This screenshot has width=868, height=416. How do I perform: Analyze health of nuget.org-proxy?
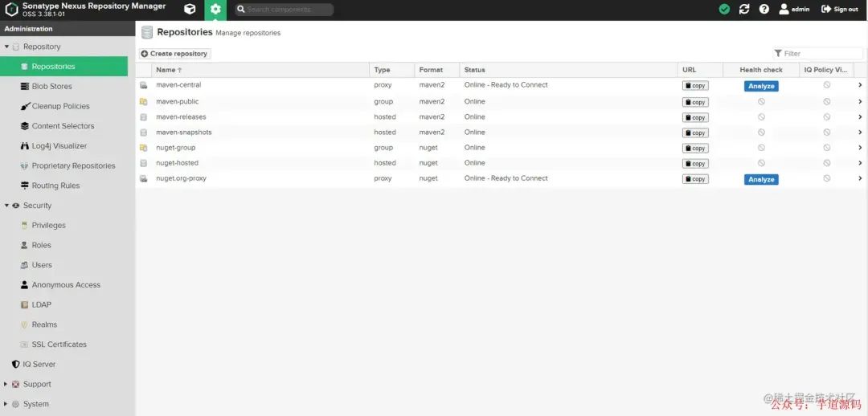click(x=761, y=180)
